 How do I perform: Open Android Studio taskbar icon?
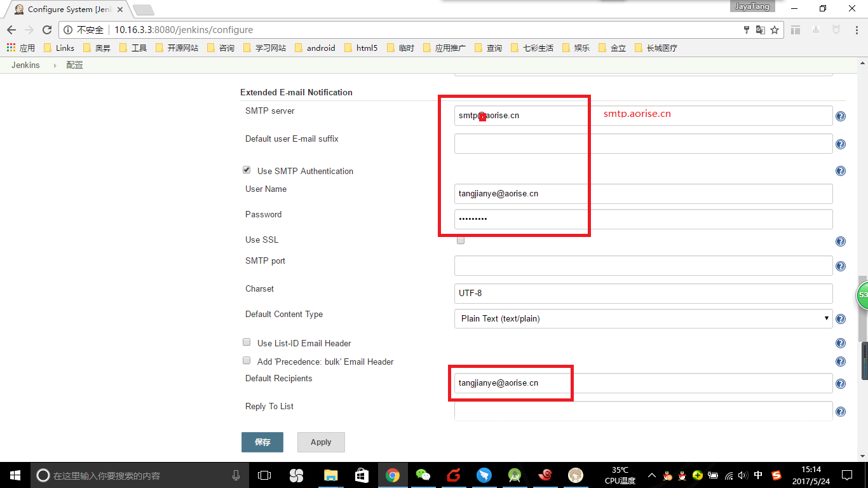pos(515,475)
